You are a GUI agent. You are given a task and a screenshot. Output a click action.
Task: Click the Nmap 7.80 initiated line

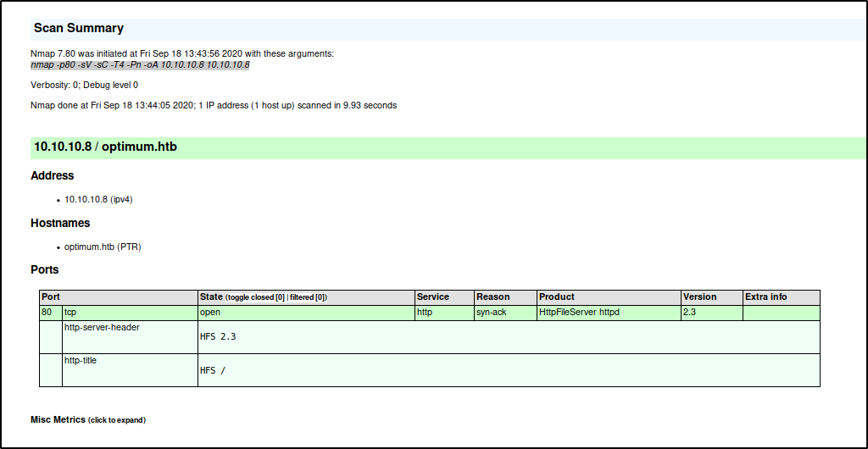[182, 54]
